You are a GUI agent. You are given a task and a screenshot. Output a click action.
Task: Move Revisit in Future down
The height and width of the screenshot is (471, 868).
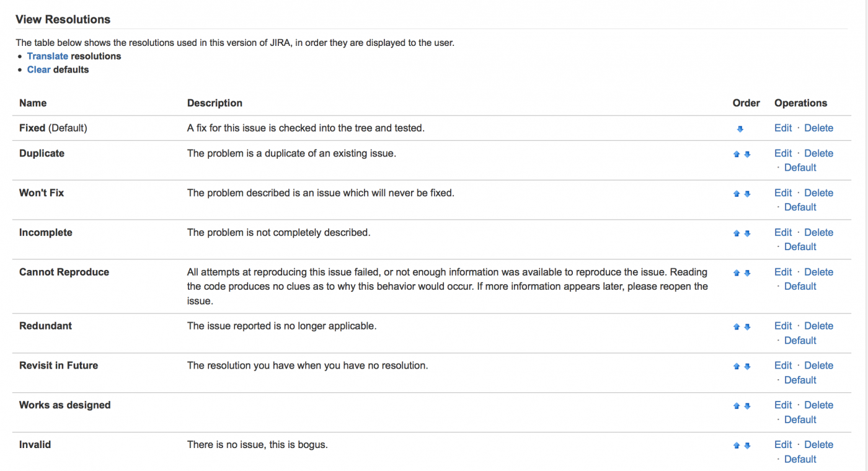(747, 367)
